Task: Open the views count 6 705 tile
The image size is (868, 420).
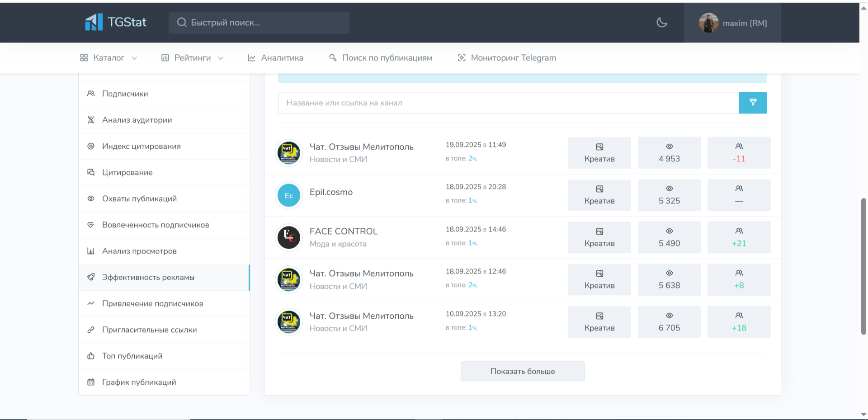Action: (669, 322)
